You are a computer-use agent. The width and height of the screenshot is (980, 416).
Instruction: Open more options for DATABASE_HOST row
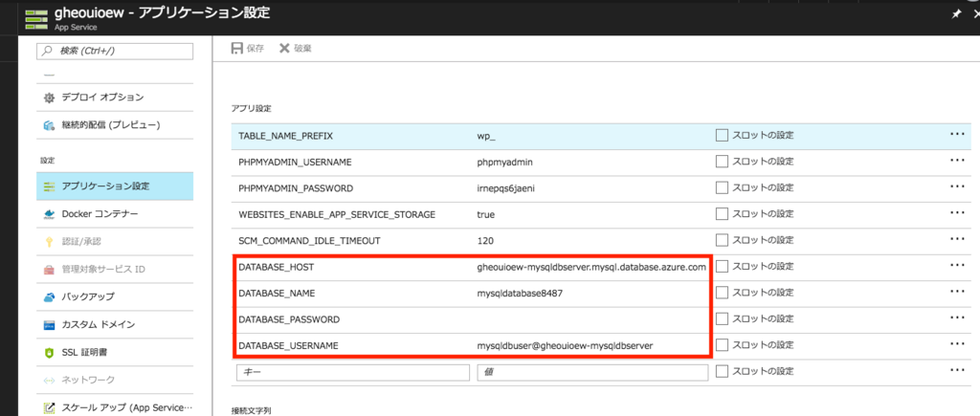pos(957,265)
